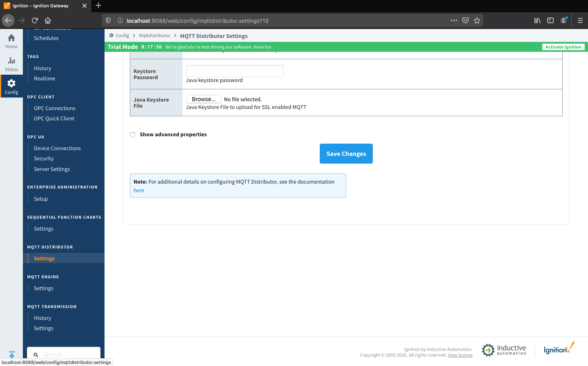Open a new browser tab
Viewport: 588px width, 366px height.
(98, 6)
